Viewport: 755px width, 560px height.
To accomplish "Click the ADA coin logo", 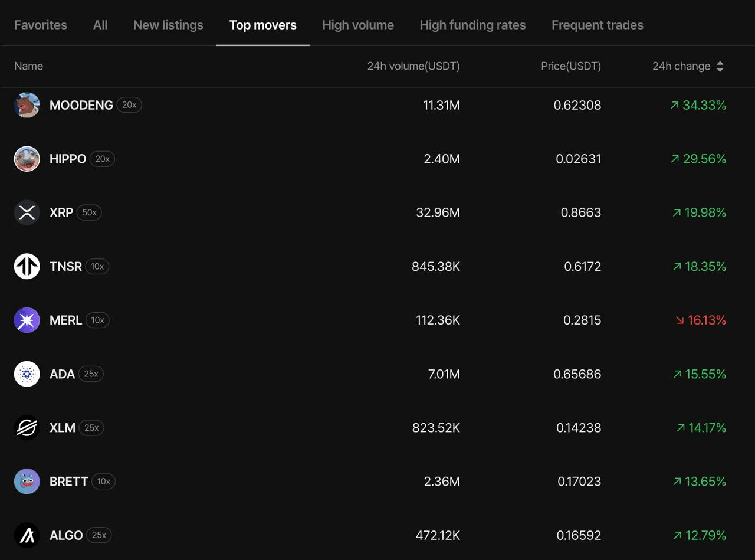I will tap(27, 374).
